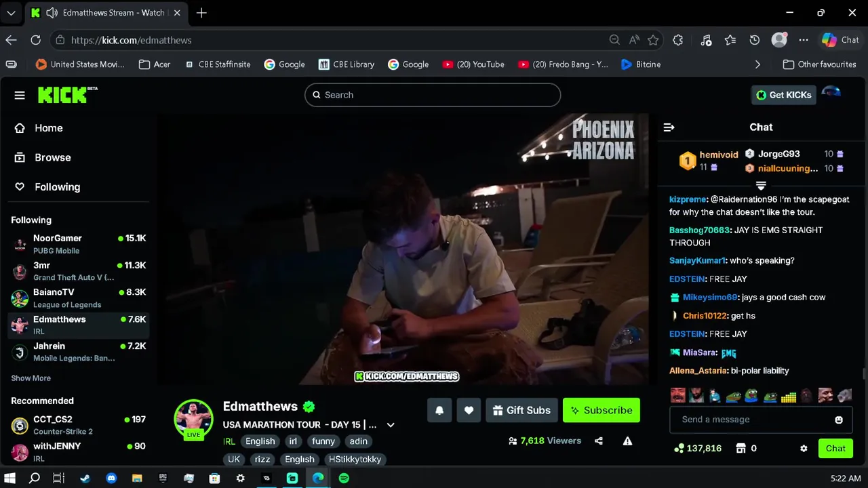Click Edmatthews LIVE profile avatar

[x=194, y=419]
